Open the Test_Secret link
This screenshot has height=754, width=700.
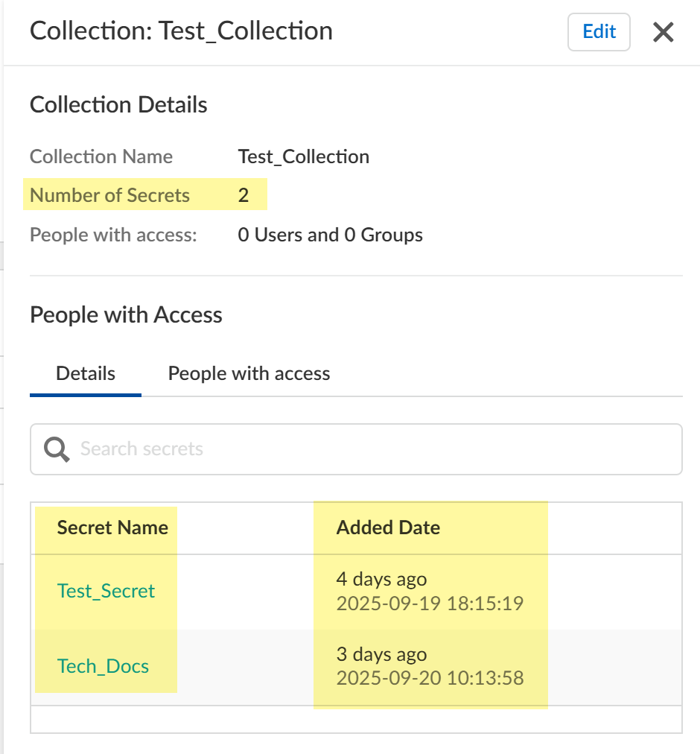click(106, 591)
